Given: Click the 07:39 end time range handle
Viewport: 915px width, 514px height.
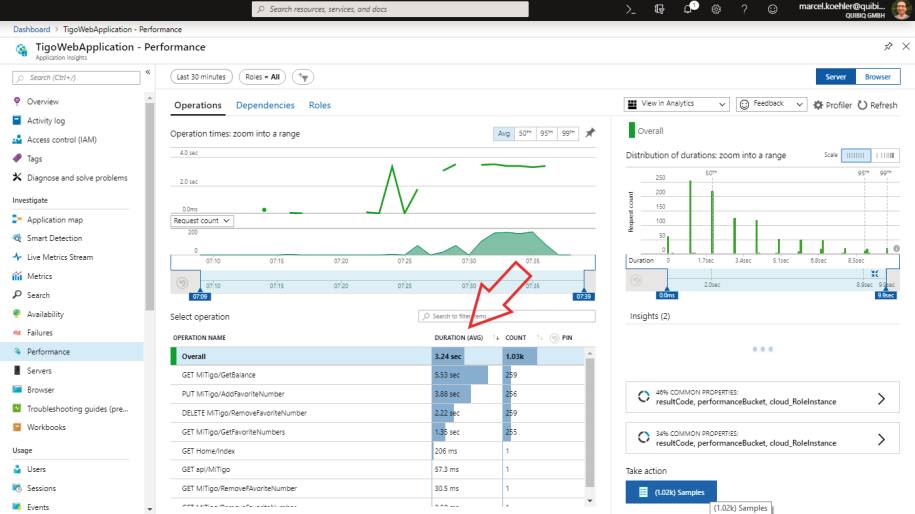Looking at the screenshot, I should pos(584,296).
